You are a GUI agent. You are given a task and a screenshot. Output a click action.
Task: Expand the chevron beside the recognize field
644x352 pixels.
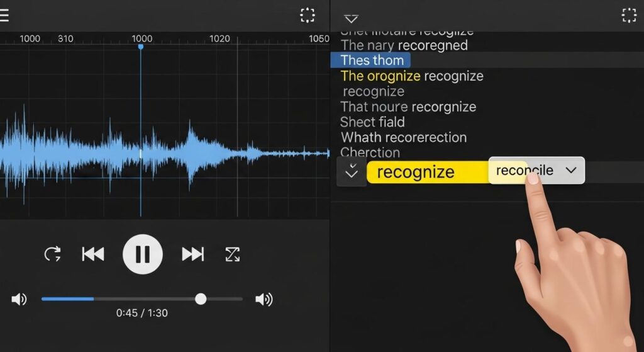point(352,171)
